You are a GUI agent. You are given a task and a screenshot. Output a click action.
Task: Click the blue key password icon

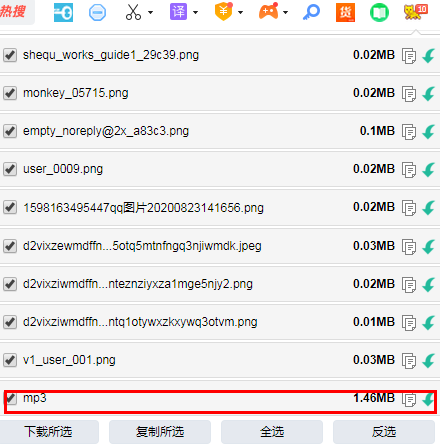(311, 12)
